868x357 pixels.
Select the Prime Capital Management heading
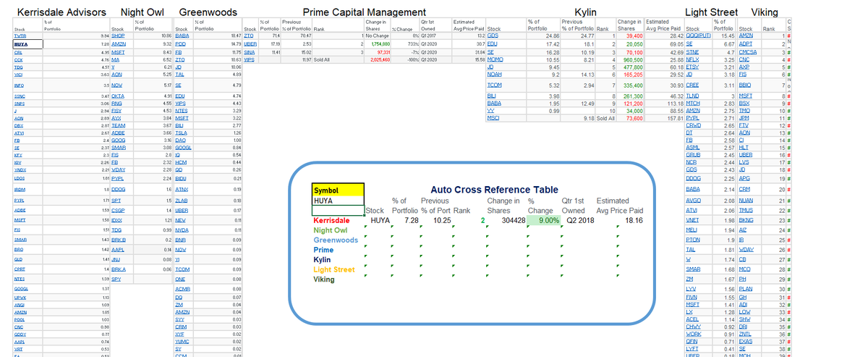[364, 12]
